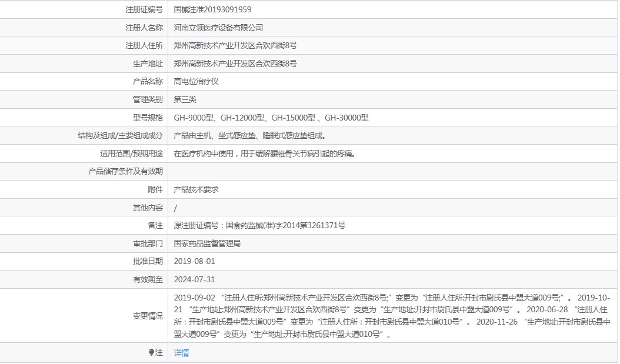Click the 生产地址 address value
This screenshot has width=620, height=364.
click(x=235, y=64)
